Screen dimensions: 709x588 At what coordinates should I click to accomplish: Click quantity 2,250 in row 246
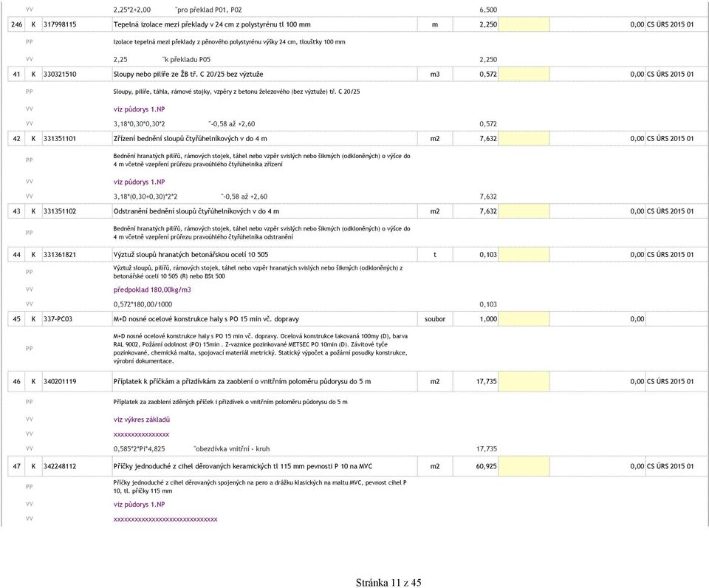(x=488, y=24)
